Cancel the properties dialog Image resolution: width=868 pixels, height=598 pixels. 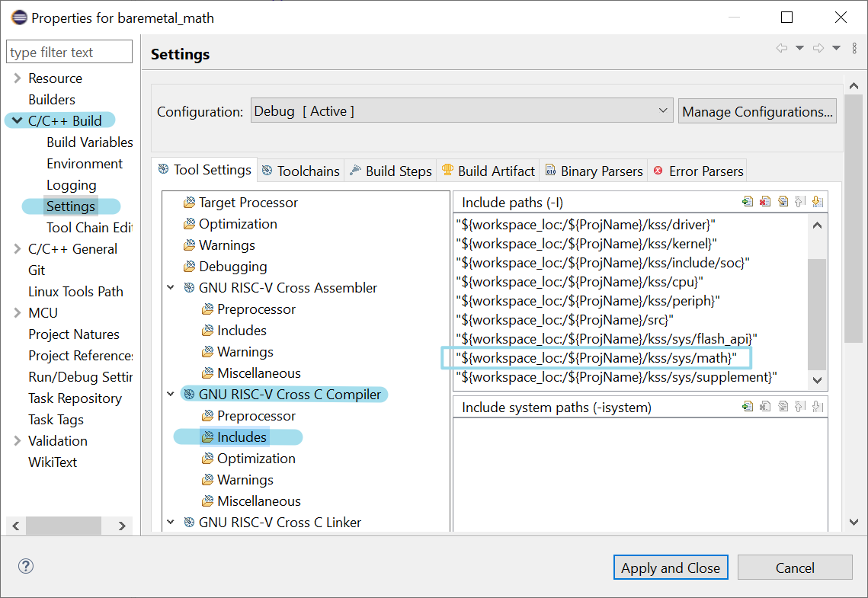point(795,568)
